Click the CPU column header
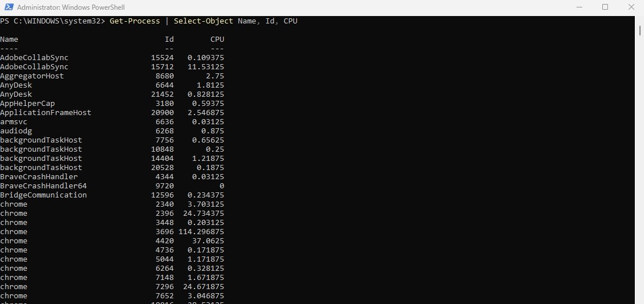644x304 pixels. point(217,40)
